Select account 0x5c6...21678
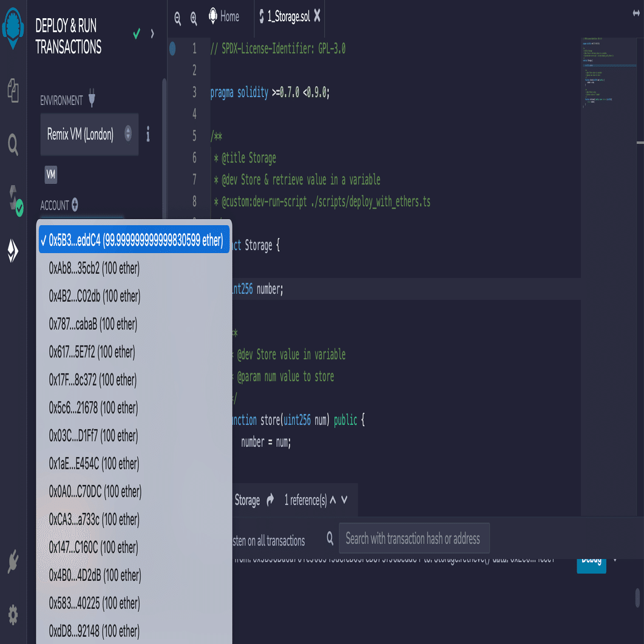The width and height of the screenshot is (644, 644). 134,408
